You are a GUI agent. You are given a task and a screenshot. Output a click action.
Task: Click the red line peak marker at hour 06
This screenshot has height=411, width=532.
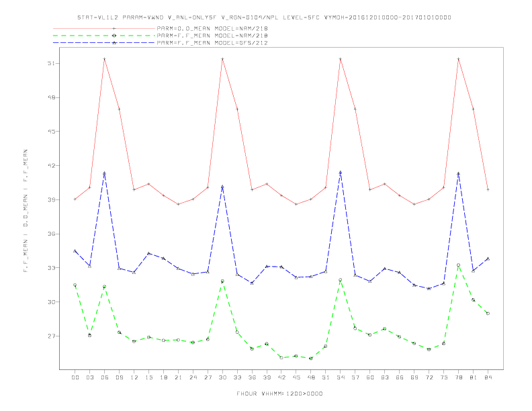point(105,59)
